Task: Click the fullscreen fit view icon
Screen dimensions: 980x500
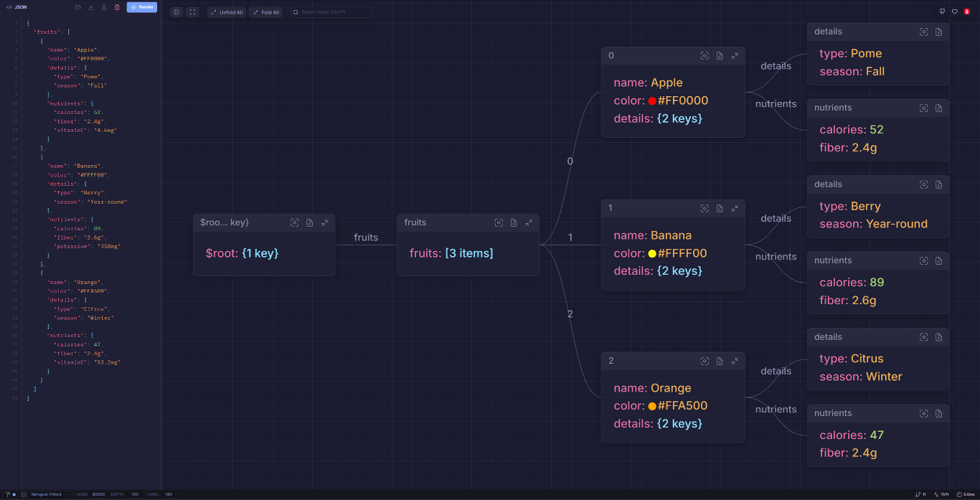Action: pos(192,12)
